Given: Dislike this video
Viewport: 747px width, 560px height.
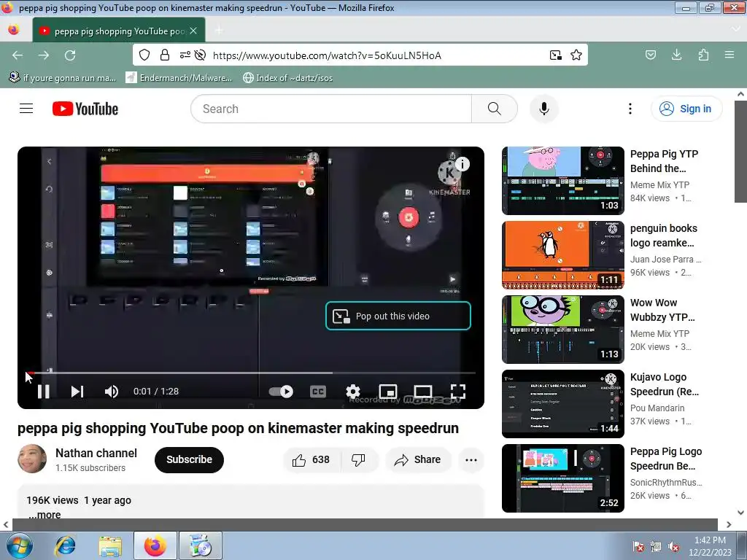Looking at the screenshot, I should coord(359,459).
